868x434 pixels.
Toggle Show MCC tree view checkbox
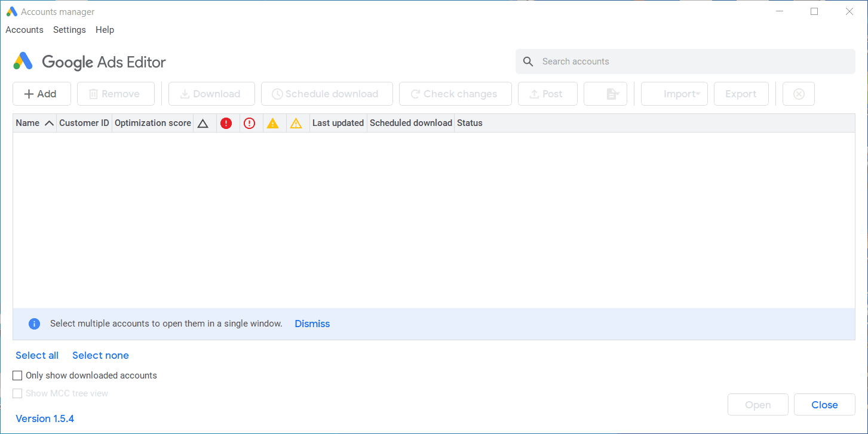click(17, 393)
